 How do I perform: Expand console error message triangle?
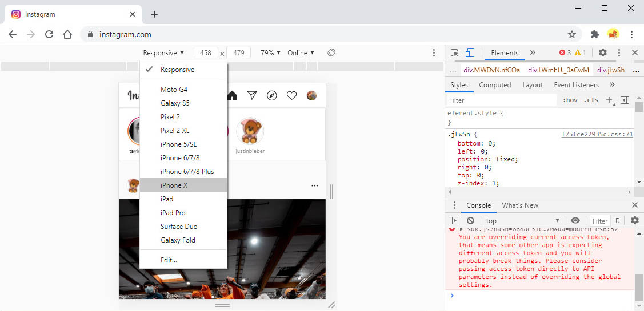(x=461, y=229)
